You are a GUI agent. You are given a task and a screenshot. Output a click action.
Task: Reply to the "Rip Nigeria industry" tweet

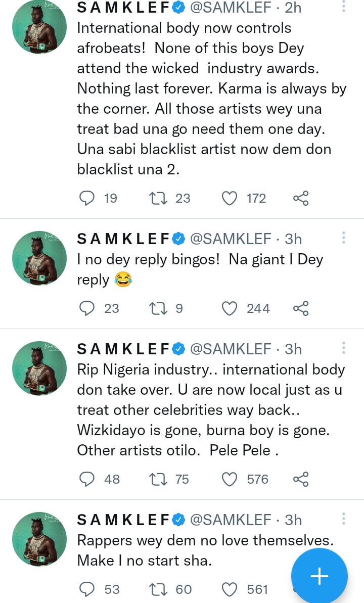point(87,479)
